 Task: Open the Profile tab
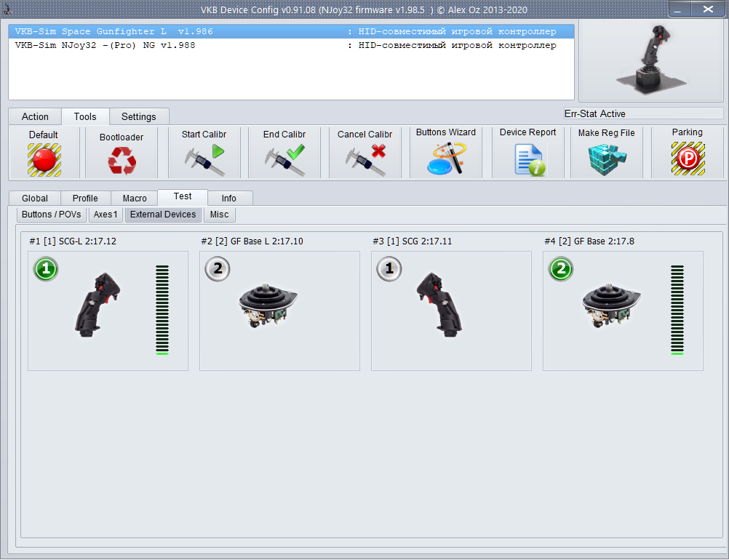pyautogui.click(x=85, y=199)
